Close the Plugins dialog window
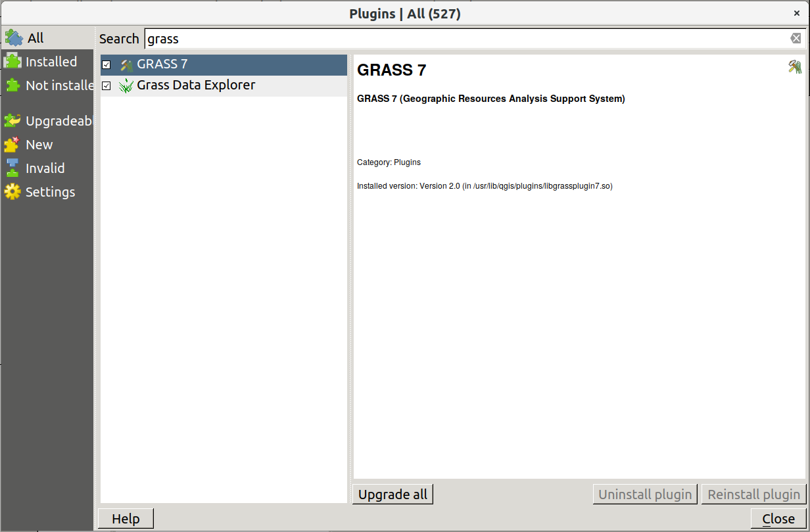Screen dimensions: 810x532 tap(797, 13)
